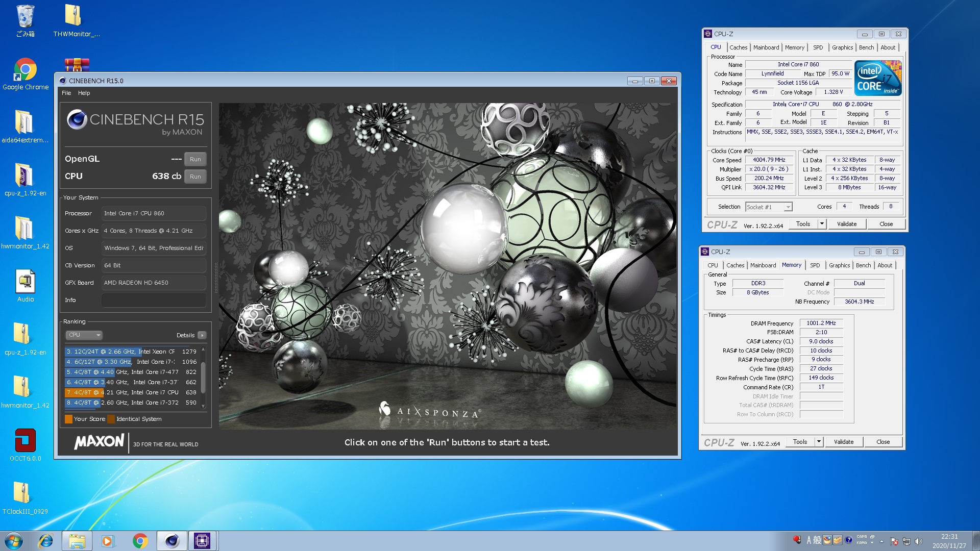Click Validate in lower CPU-Z Memory window

pyautogui.click(x=844, y=442)
